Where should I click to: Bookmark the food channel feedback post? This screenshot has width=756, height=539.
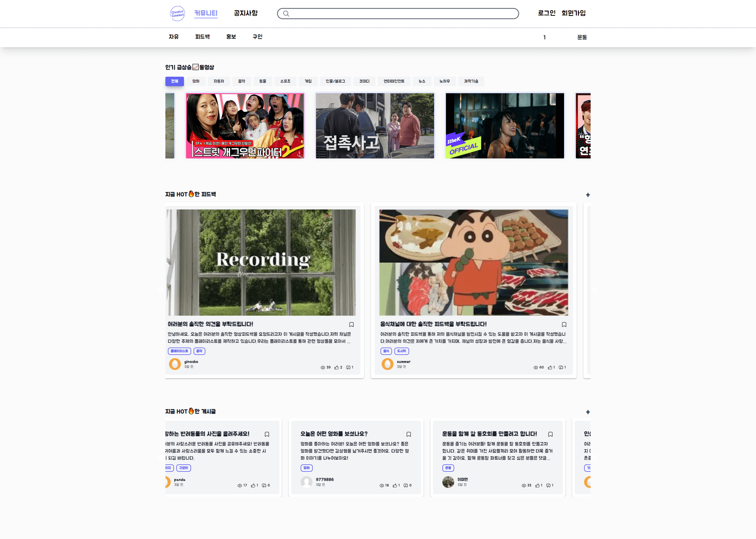[564, 324]
